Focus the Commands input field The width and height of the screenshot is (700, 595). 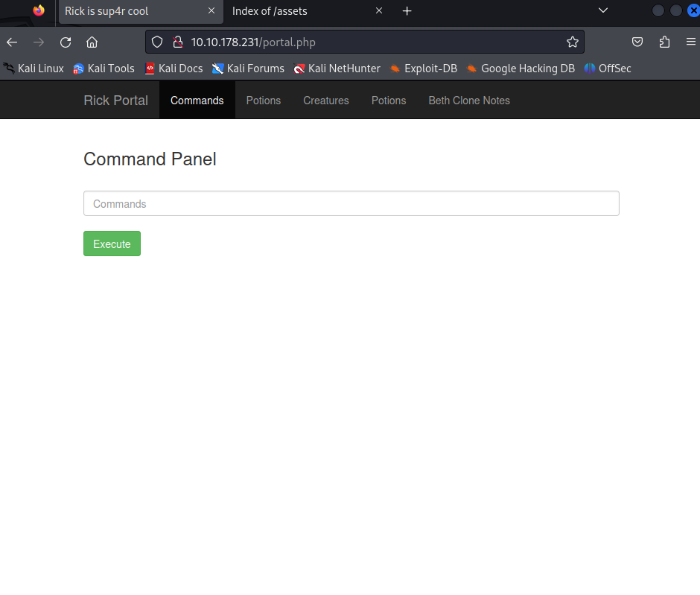[x=351, y=204]
